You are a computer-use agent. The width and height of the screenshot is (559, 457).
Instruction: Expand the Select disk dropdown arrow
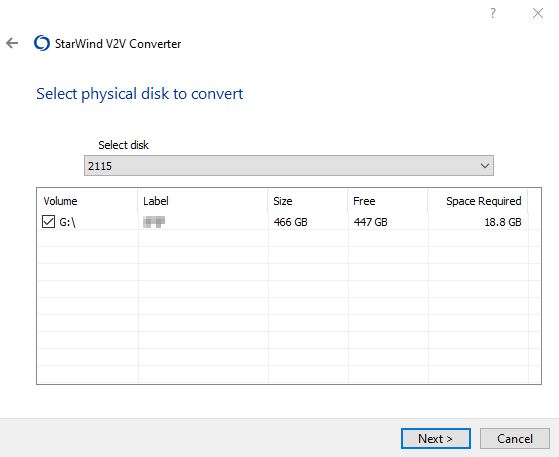click(x=484, y=166)
